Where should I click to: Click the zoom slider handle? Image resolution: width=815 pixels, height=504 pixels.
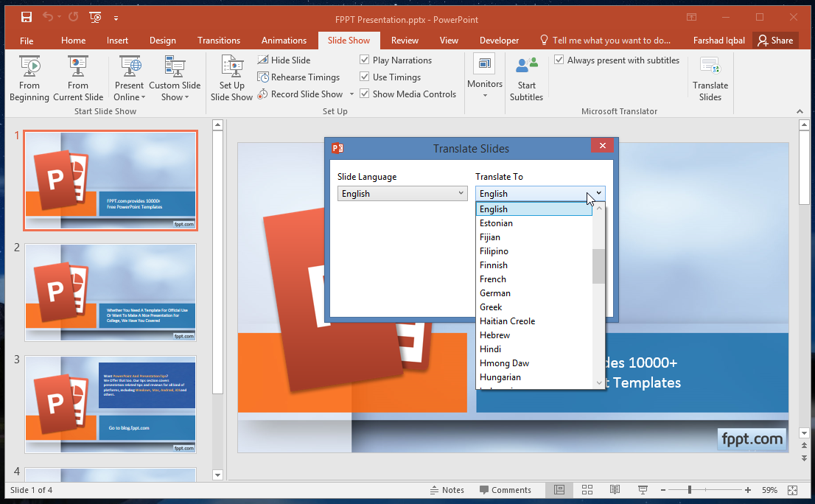(x=690, y=490)
